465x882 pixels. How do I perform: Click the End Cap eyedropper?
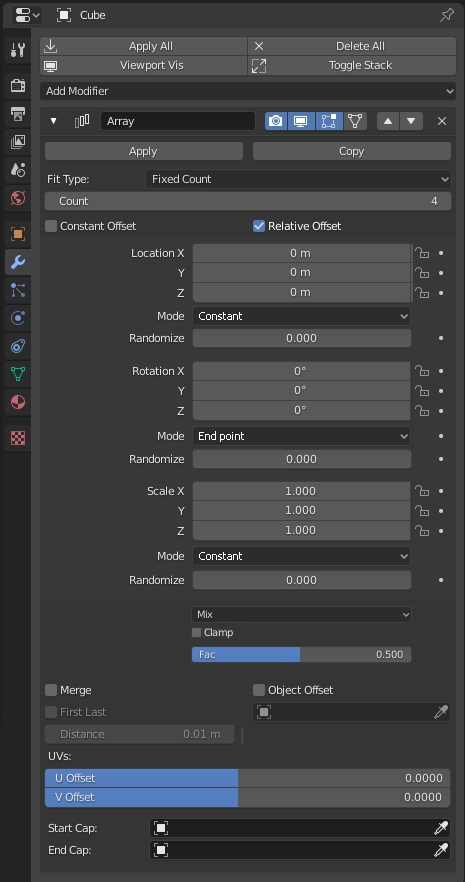point(441,849)
